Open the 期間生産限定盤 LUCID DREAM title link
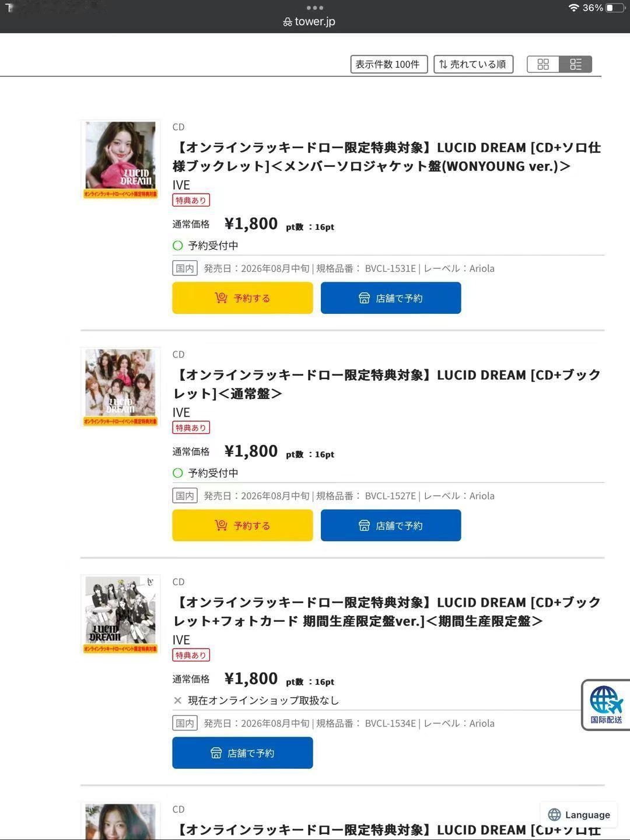Image resolution: width=630 pixels, height=840 pixels. (387, 611)
